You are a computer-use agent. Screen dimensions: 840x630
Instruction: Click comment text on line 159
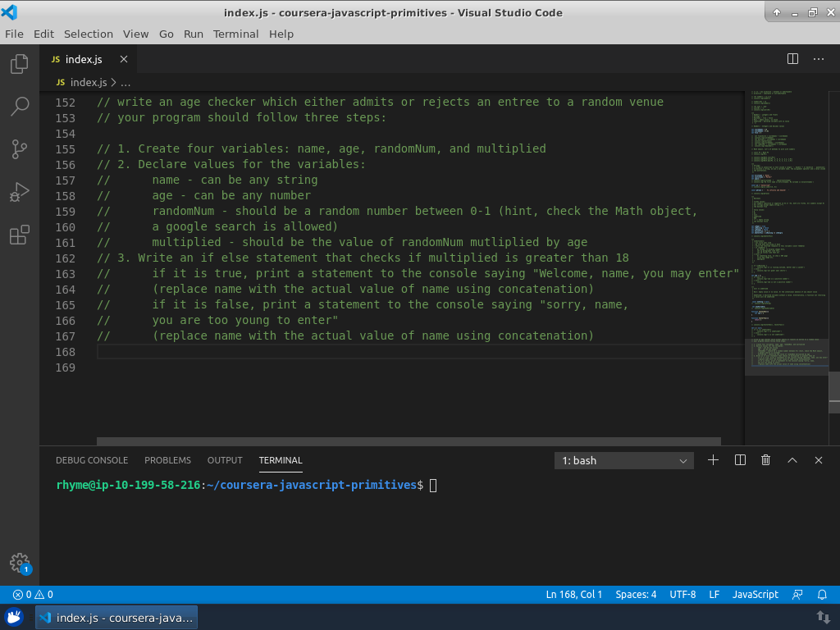pyautogui.click(x=397, y=211)
